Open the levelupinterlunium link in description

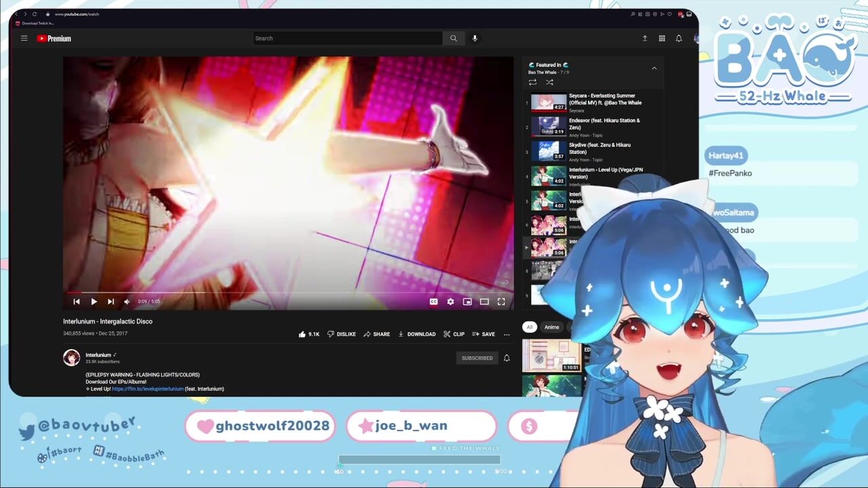coord(147,389)
